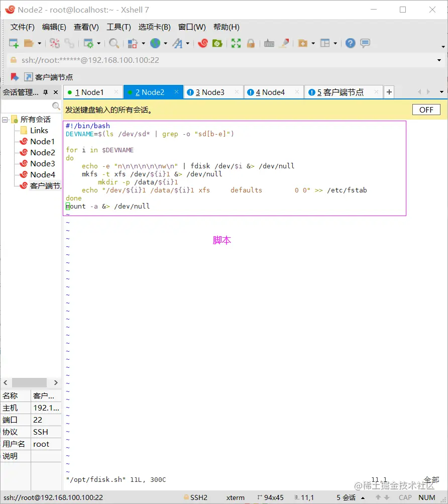This screenshot has width=448, height=504.
Task: Click the red disconnect icon
Action: click(x=54, y=43)
